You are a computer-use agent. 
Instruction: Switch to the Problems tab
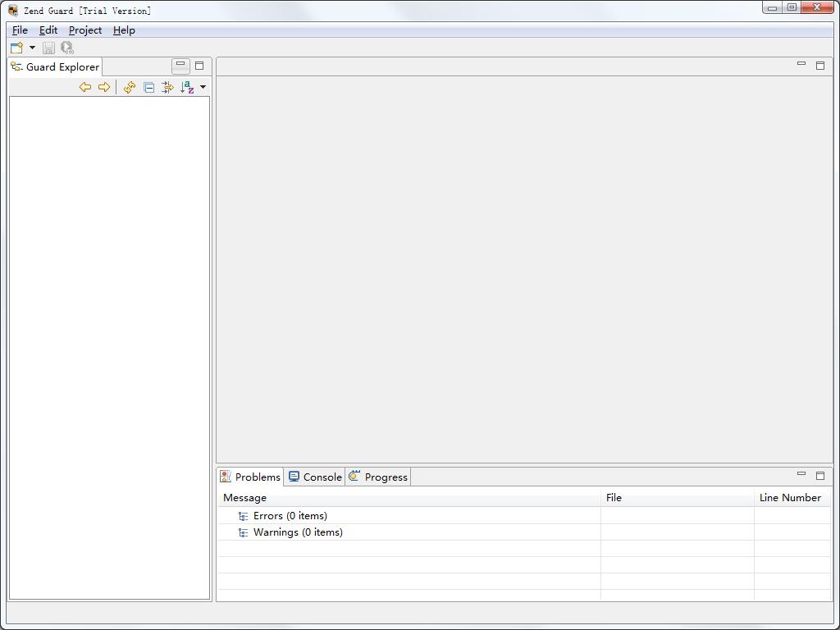pos(251,477)
